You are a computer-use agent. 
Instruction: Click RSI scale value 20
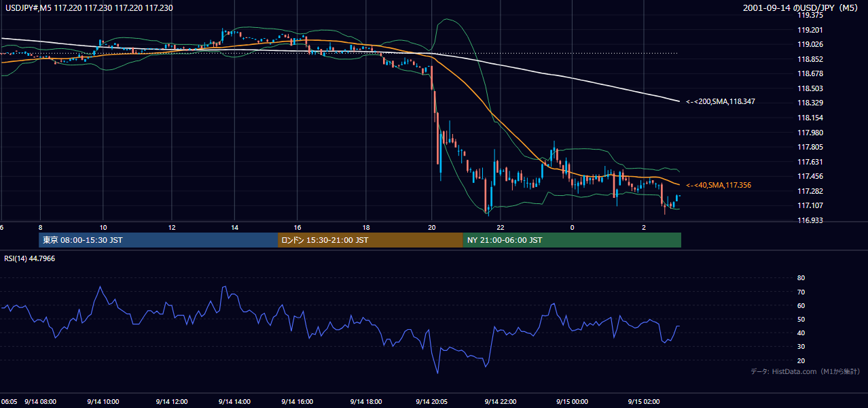[801, 360]
